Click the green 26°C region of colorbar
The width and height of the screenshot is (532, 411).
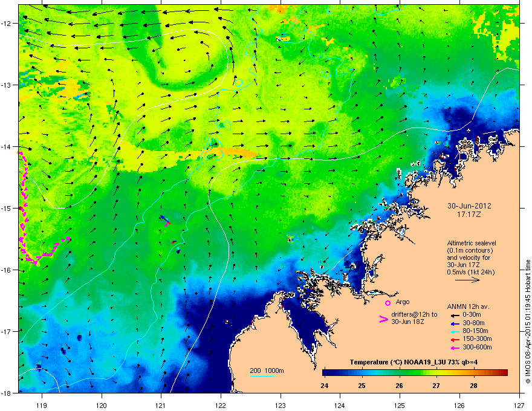click(400, 373)
